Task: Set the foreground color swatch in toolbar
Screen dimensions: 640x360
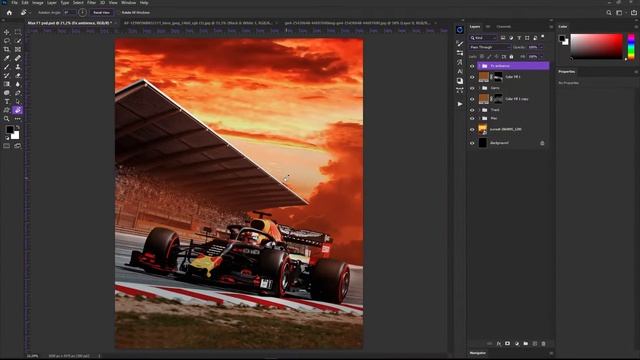Action: point(9,130)
